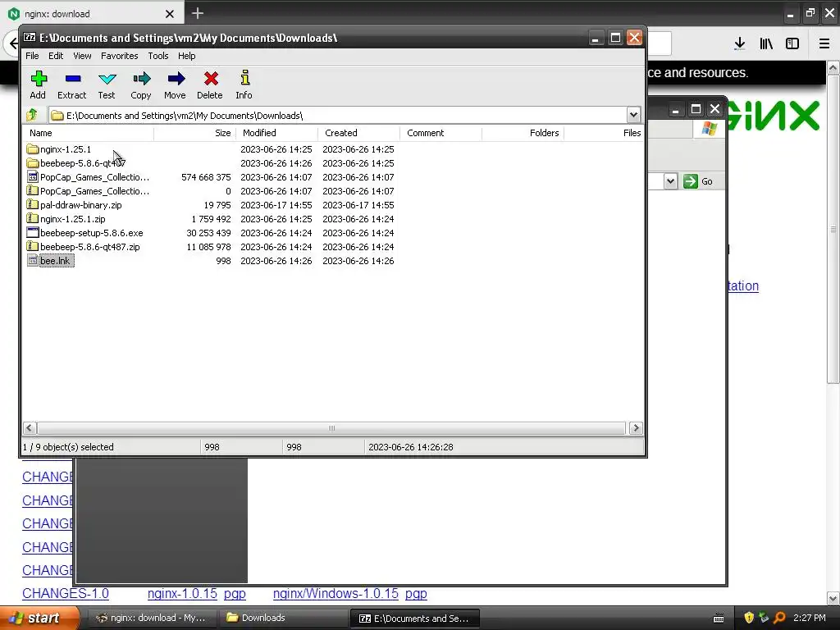
Task: Click left arrow of horizontal scrollbar
Action: (30, 428)
